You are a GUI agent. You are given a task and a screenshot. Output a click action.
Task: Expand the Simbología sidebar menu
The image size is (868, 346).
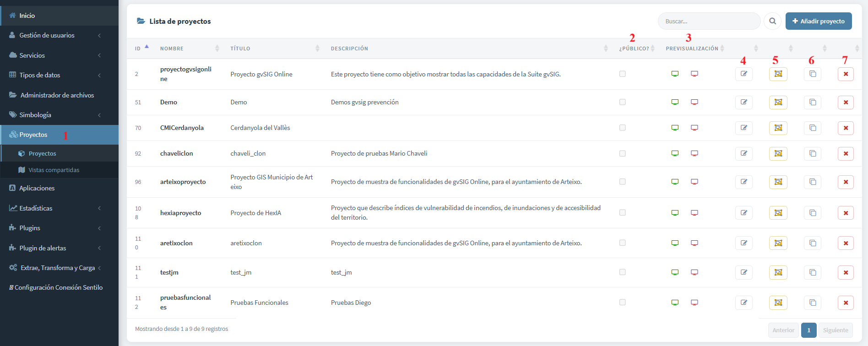(x=59, y=115)
